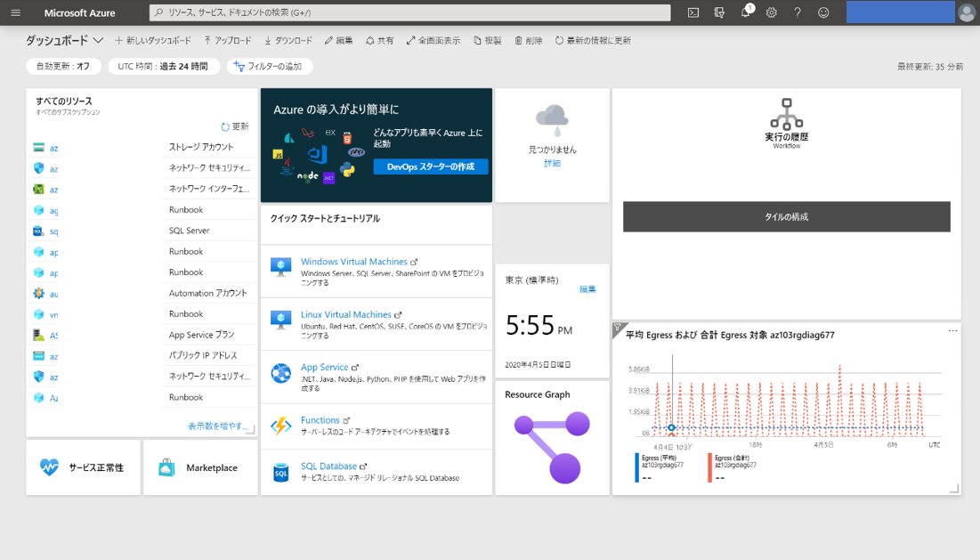
Task: Open the directory and subscription filter icon
Action: (719, 12)
